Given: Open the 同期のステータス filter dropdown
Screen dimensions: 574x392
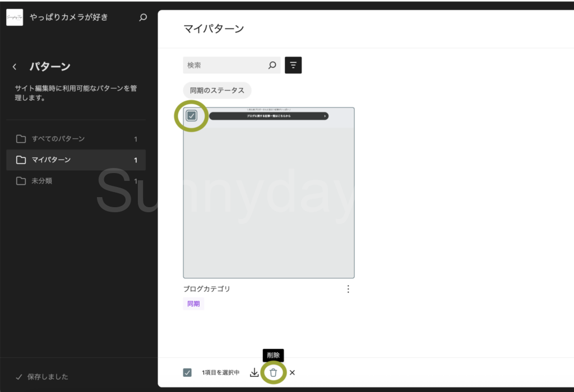Looking at the screenshot, I should pos(217,90).
